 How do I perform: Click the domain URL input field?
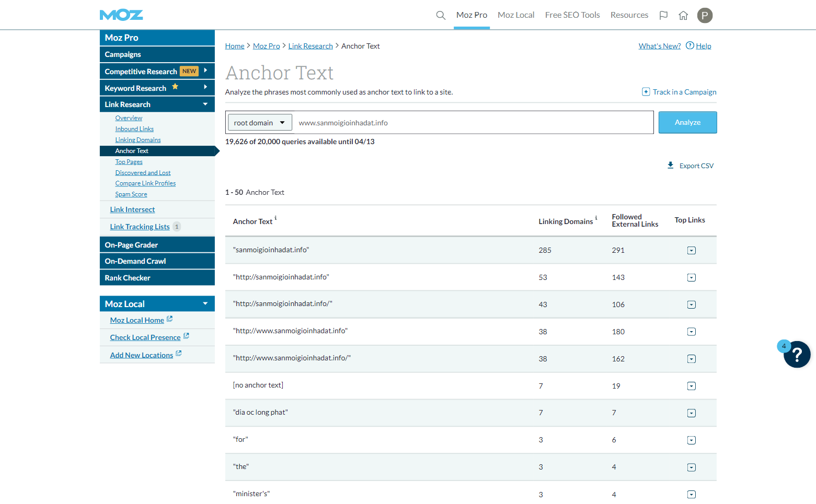tap(473, 123)
